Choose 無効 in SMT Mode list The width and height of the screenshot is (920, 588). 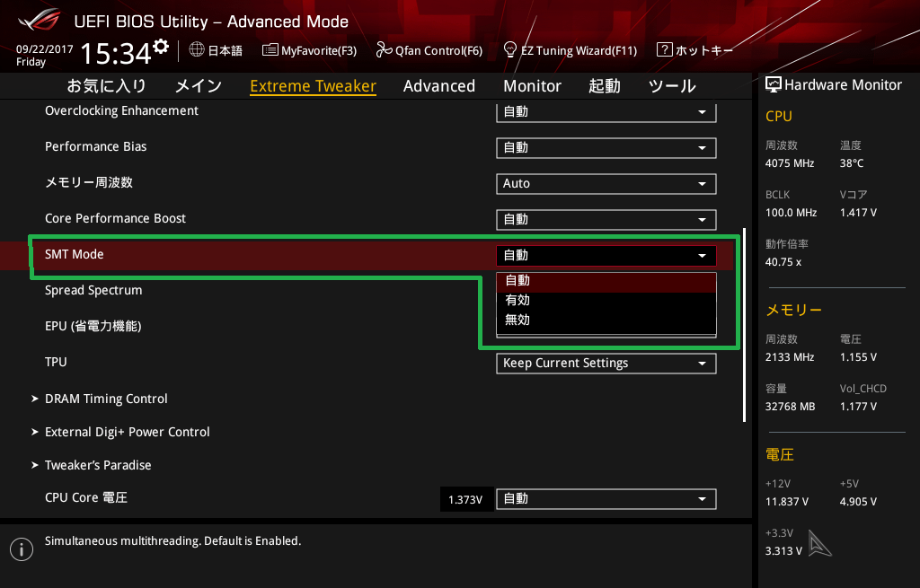606,320
